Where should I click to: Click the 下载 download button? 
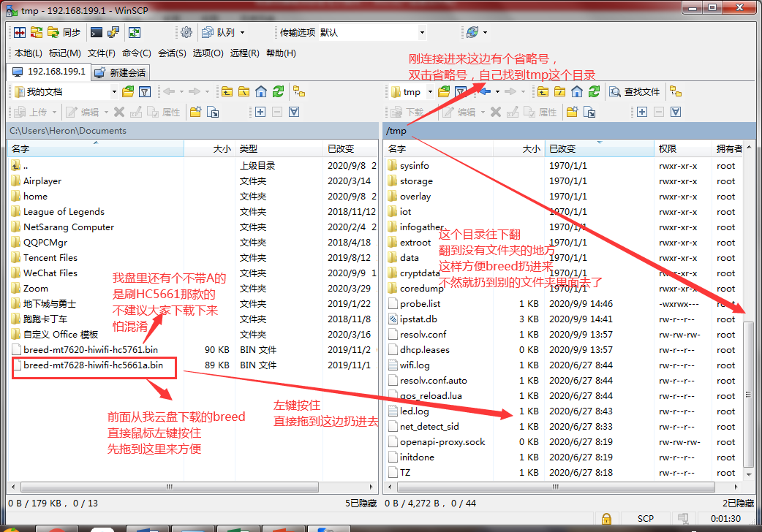pos(407,112)
